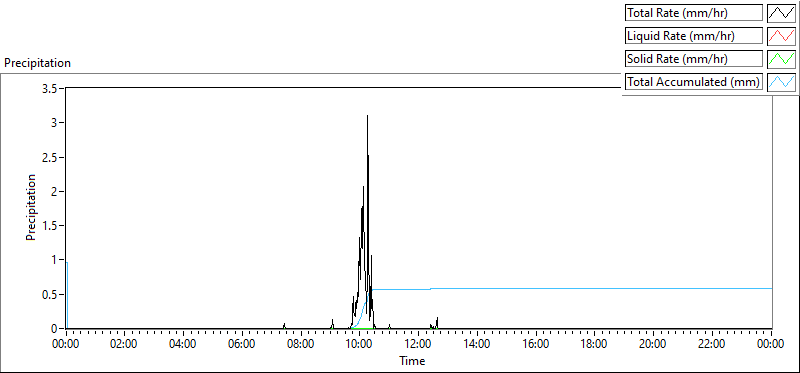Click the 16:00 time axis label
Image resolution: width=800 pixels, height=373 pixels.
click(536, 344)
